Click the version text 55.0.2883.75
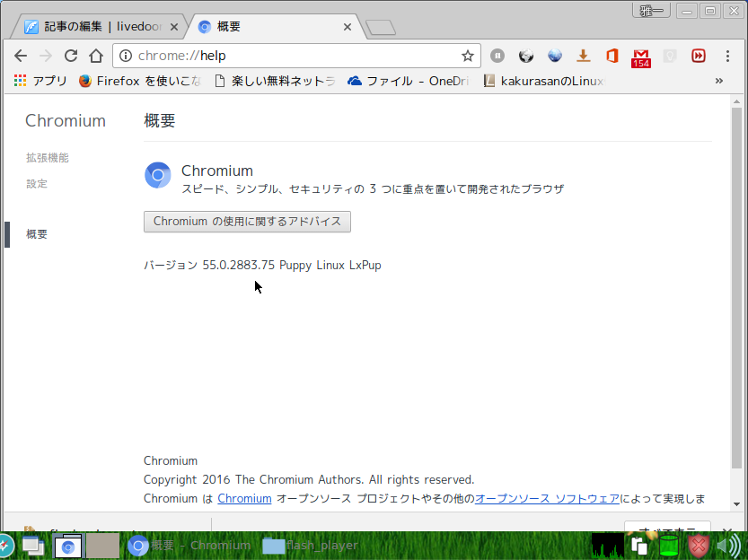Viewport: 748px width, 560px height. [x=239, y=265]
